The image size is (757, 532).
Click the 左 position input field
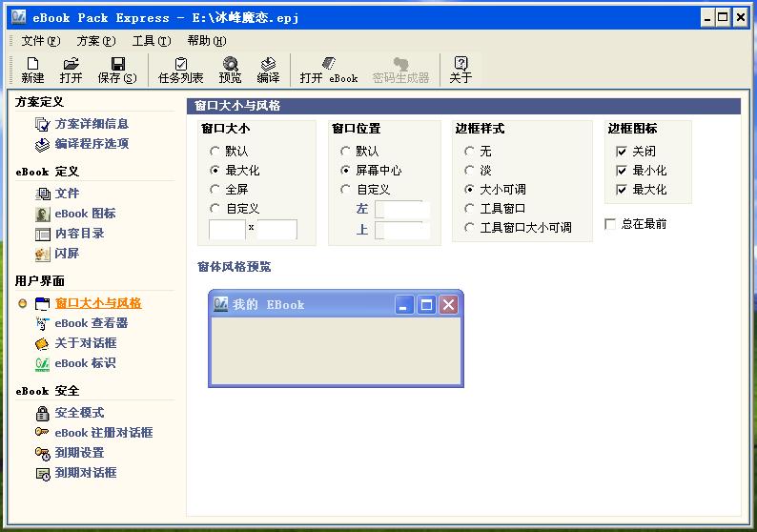(402, 210)
